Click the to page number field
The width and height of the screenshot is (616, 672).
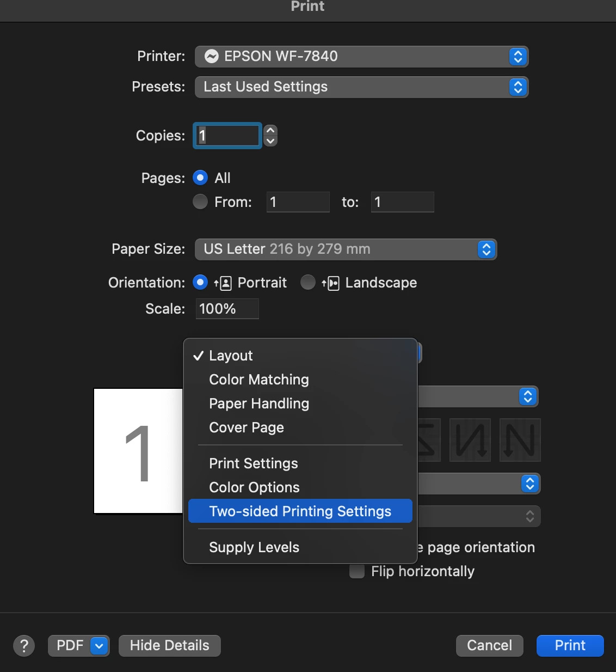pyautogui.click(x=403, y=202)
